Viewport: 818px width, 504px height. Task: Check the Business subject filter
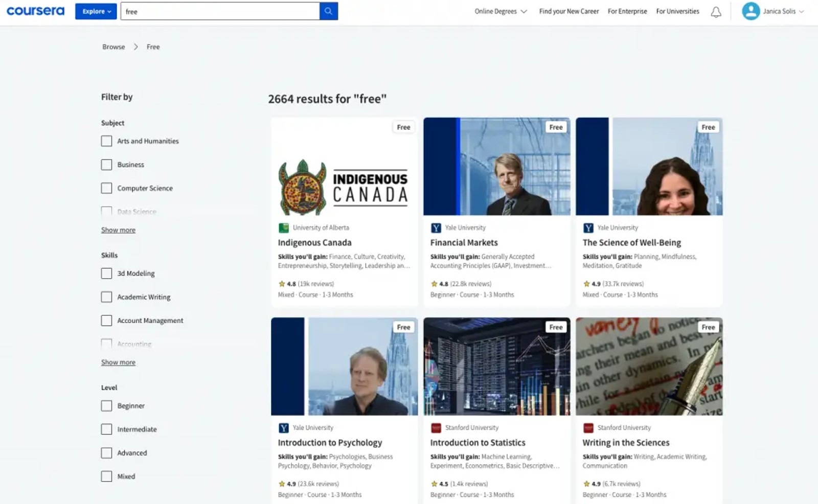coord(106,165)
